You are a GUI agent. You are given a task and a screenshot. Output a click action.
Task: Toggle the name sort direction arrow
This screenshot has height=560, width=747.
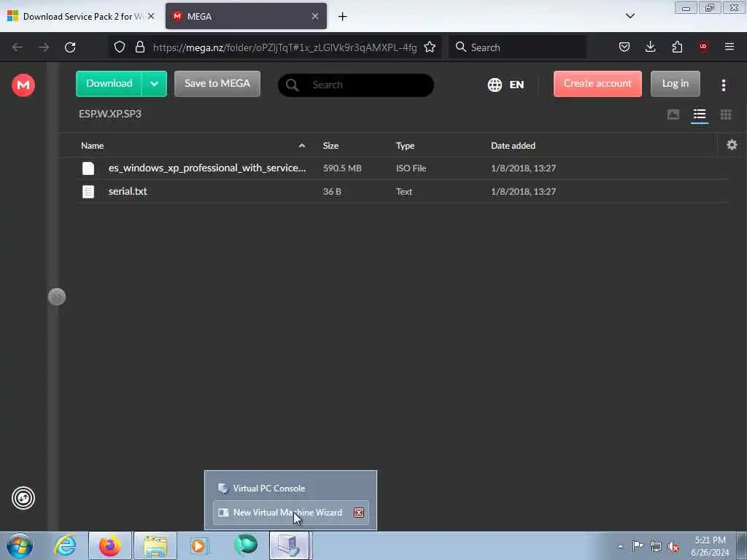pos(301,146)
